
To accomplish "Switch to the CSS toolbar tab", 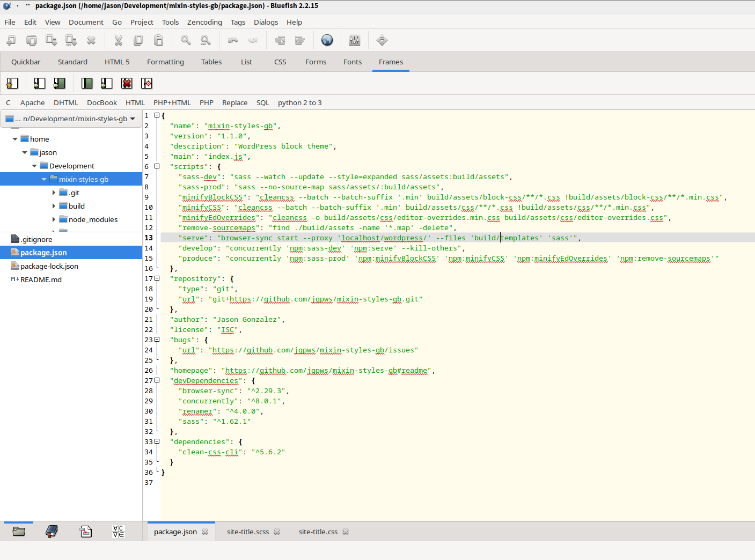I will click(280, 62).
